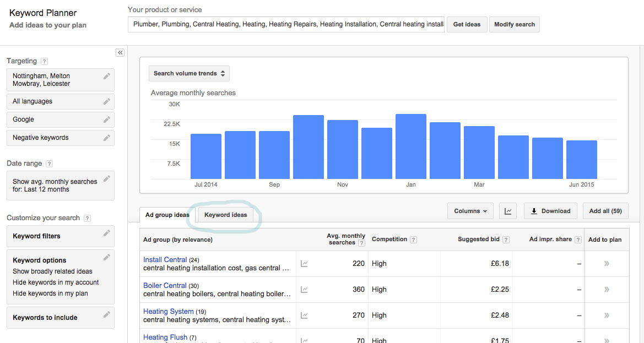Click Add all (59) button
This screenshot has width=644, height=343.
tap(605, 211)
